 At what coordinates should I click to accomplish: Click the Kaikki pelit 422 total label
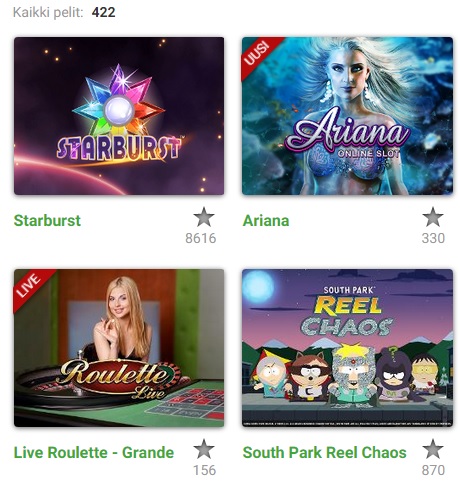[64, 13]
